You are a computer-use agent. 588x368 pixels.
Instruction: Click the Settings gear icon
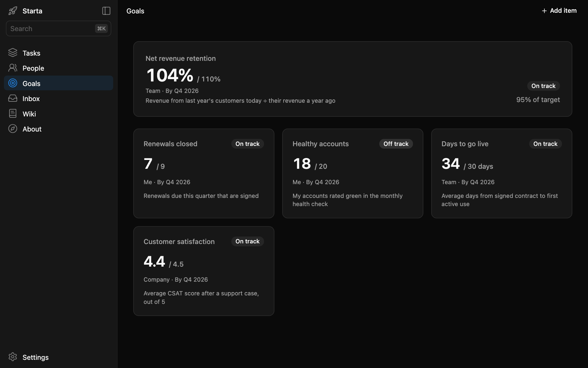[13, 357]
